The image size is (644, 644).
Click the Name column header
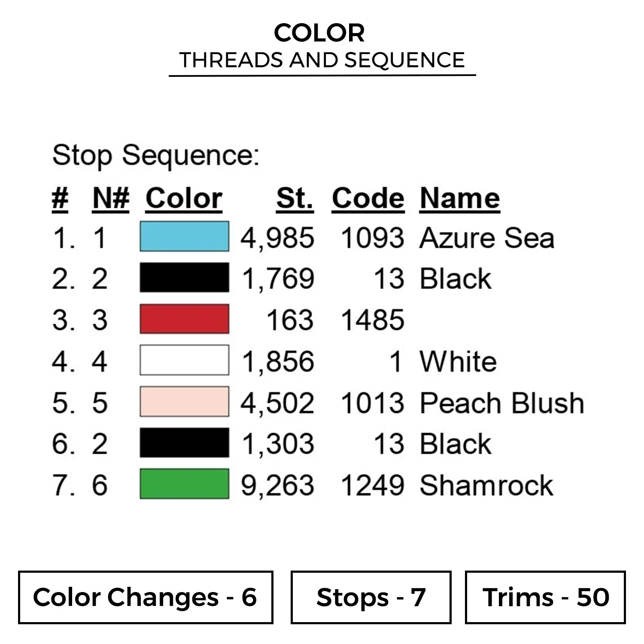pyautogui.click(x=460, y=199)
